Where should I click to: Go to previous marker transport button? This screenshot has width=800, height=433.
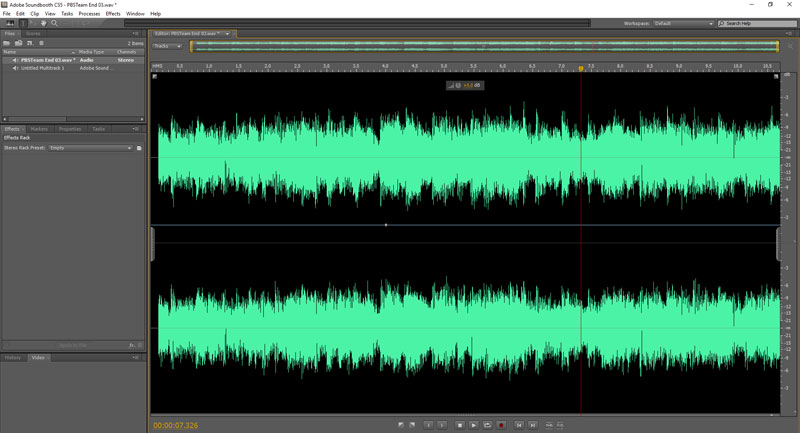(x=519, y=425)
